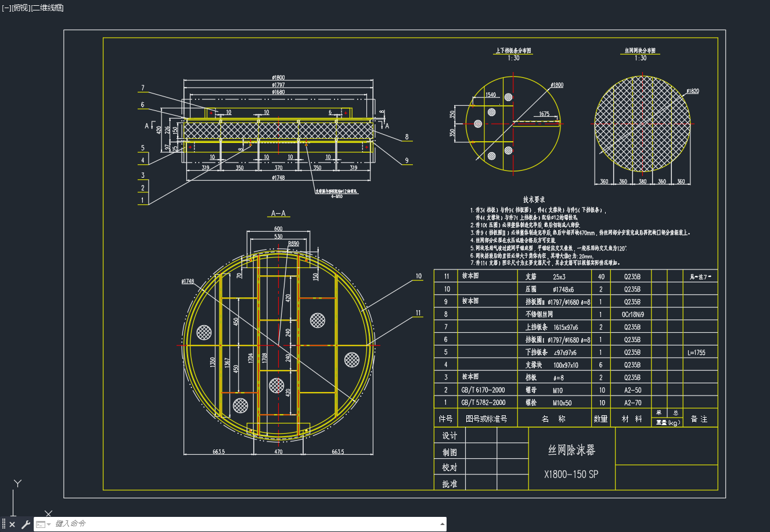This screenshot has height=532, width=770.
Task: Select the 设计 title block label
Action: pyautogui.click(x=450, y=436)
